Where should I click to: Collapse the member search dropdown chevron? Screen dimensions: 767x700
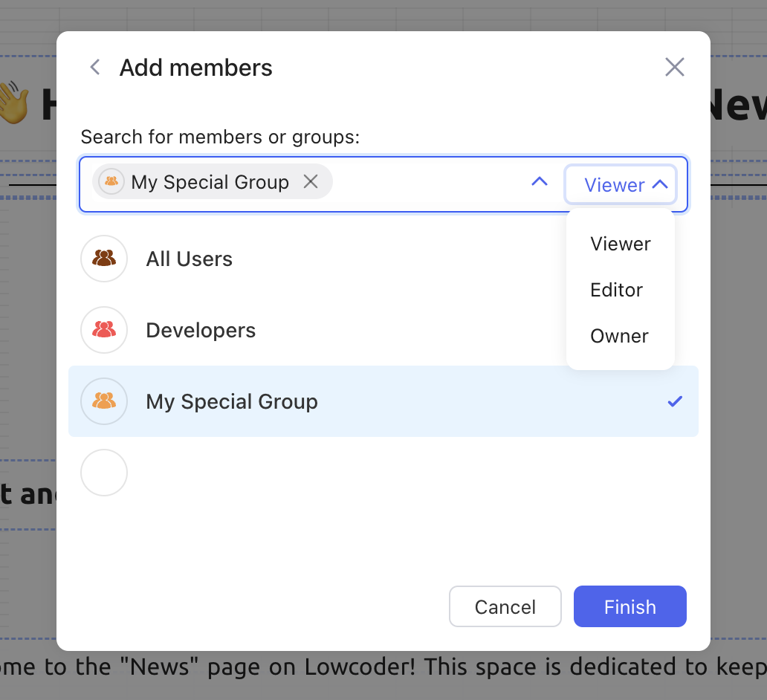click(x=540, y=182)
